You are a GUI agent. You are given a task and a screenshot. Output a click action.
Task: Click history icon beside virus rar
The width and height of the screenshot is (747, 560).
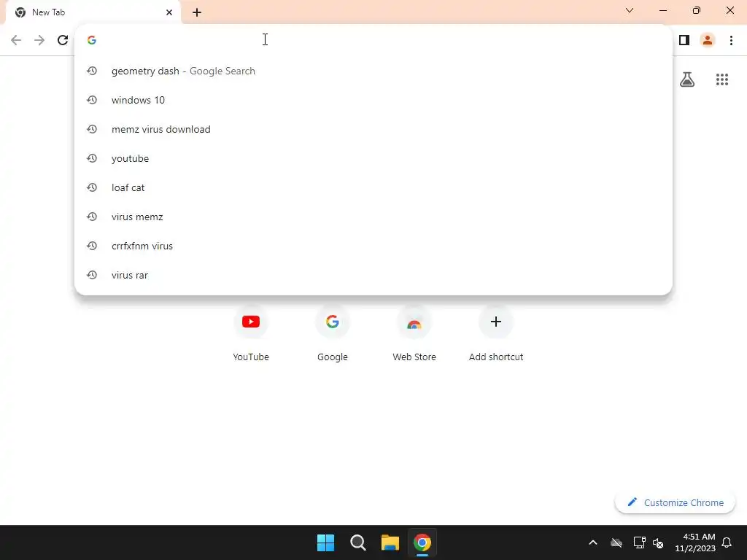tap(92, 275)
